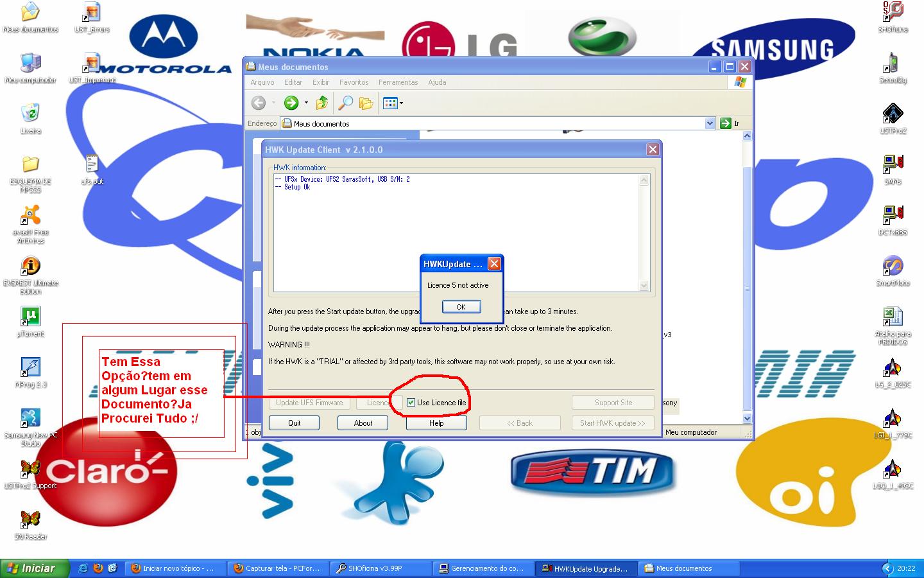
Task: Select the Setool2g desktop icon
Action: pyautogui.click(x=893, y=68)
